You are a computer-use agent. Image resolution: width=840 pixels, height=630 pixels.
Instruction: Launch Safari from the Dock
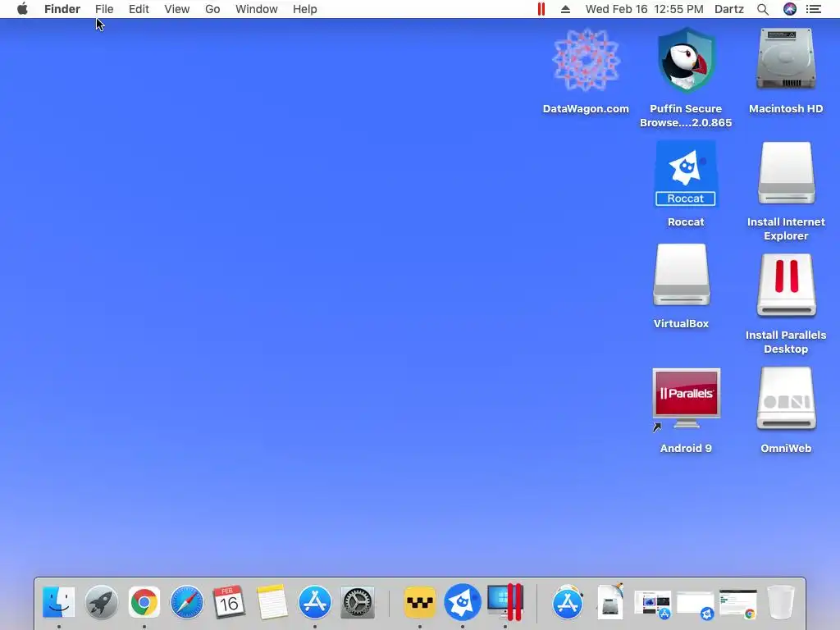point(187,602)
